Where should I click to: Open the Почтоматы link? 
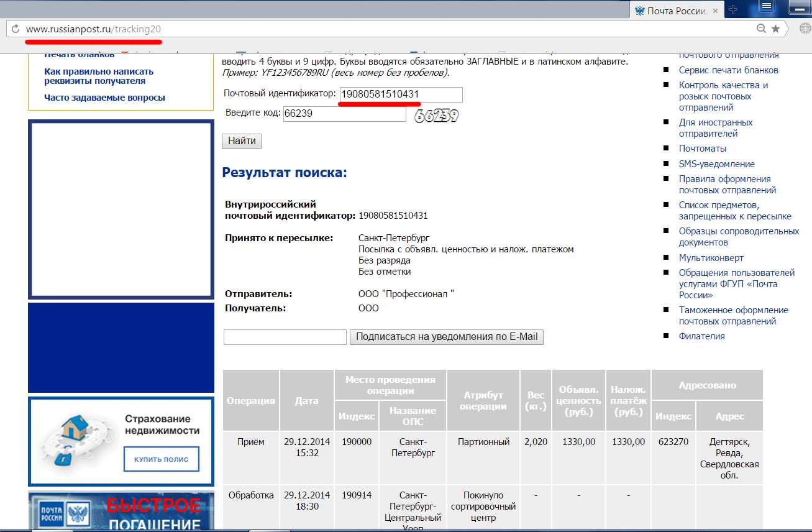(703, 149)
